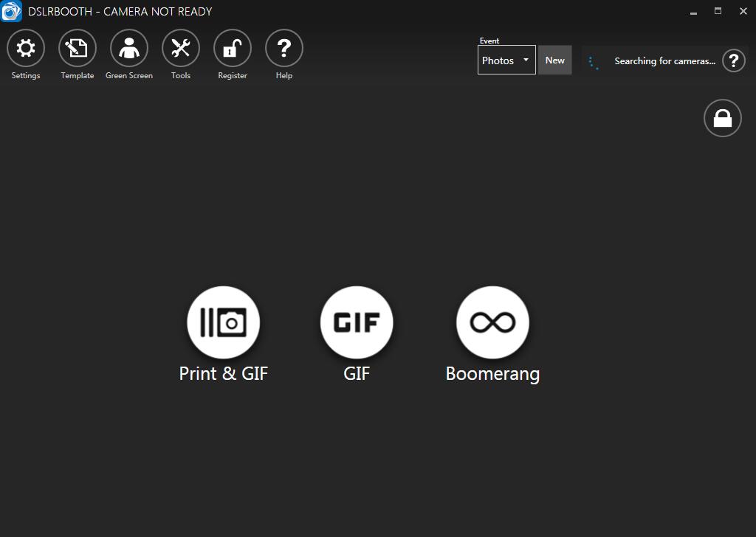756x537 pixels.
Task: Click the lock icon near the top right
Action: (722, 118)
